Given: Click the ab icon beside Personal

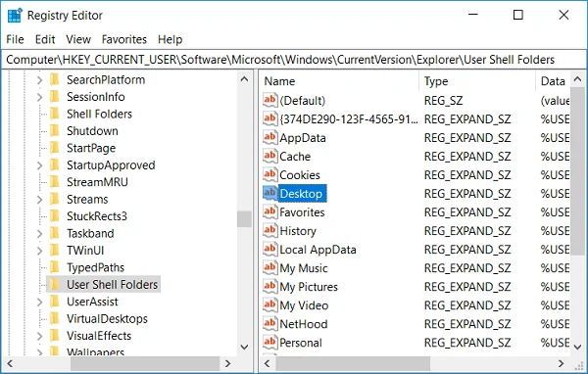Looking at the screenshot, I should click(x=270, y=342).
